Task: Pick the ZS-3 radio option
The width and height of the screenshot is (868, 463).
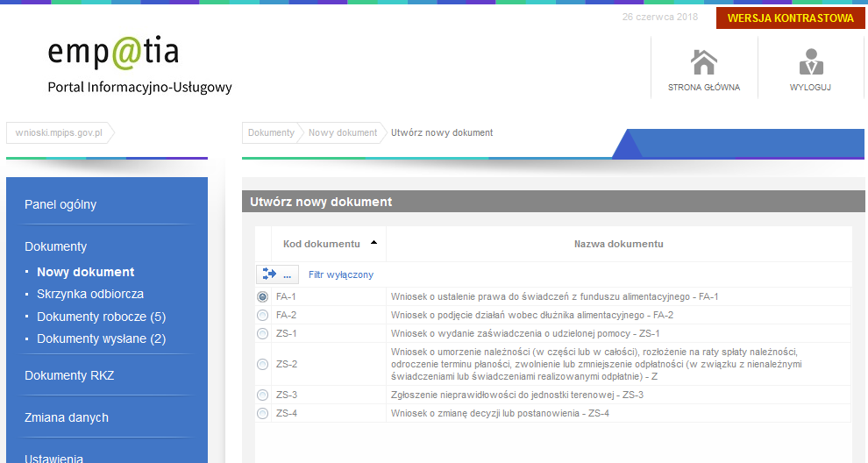Action: [263, 395]
